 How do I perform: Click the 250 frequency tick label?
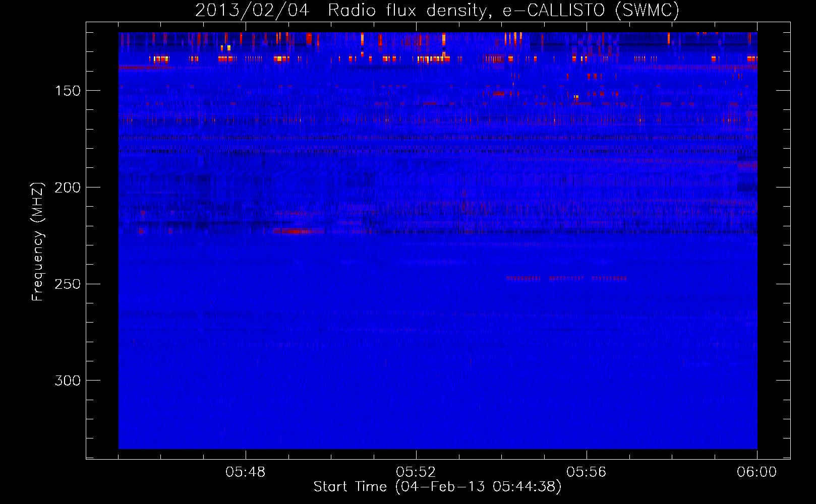[x=68, y=284]
